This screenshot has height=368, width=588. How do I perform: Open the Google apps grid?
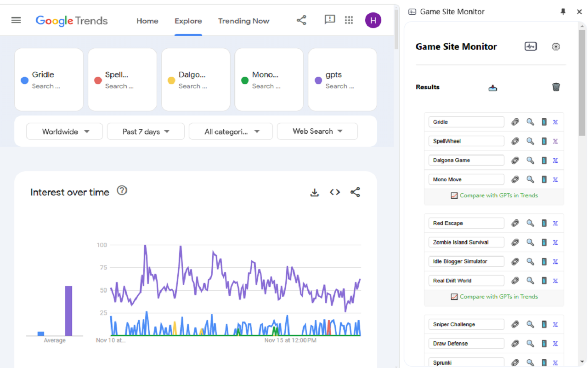[x=349, y=20]
